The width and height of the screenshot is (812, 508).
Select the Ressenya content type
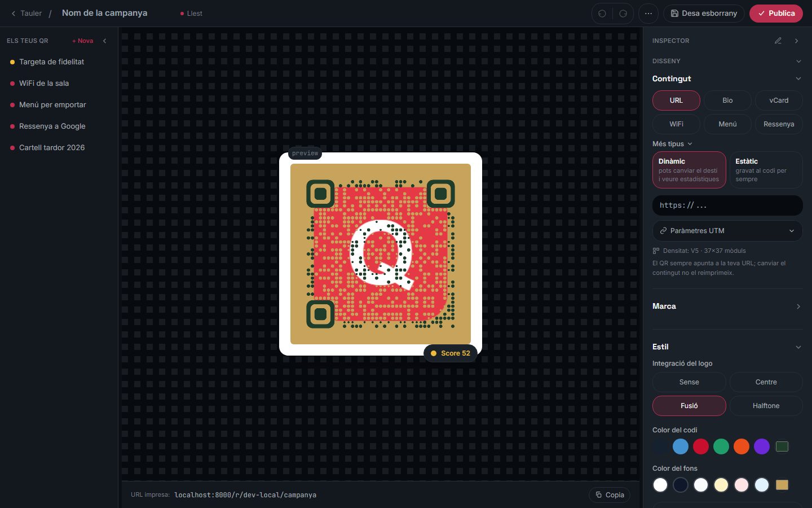click(x=779, y=124)
